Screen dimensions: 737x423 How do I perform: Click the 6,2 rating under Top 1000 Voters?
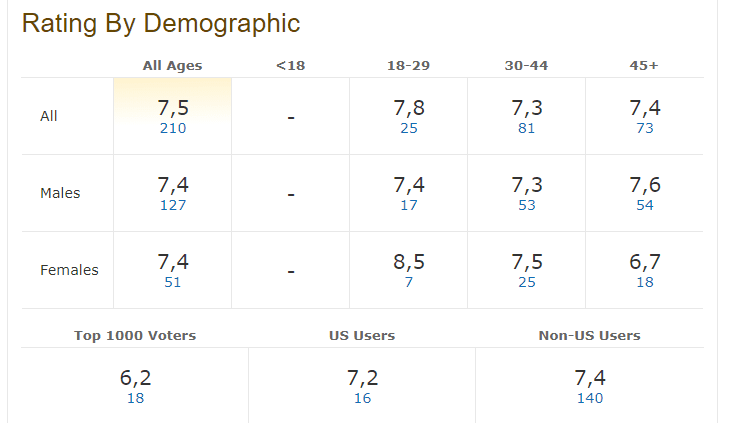[135, 378]
